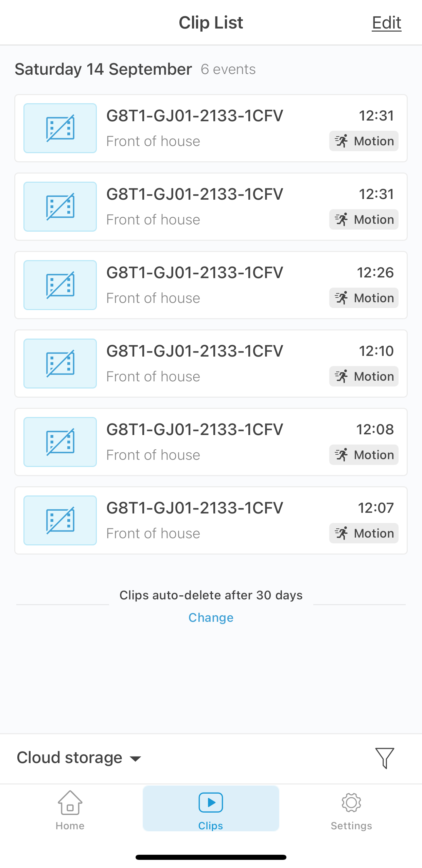Tap Change auto-delete setting link
The height and width of the screenshot is (868, 422).
click(x=211, y=618)
